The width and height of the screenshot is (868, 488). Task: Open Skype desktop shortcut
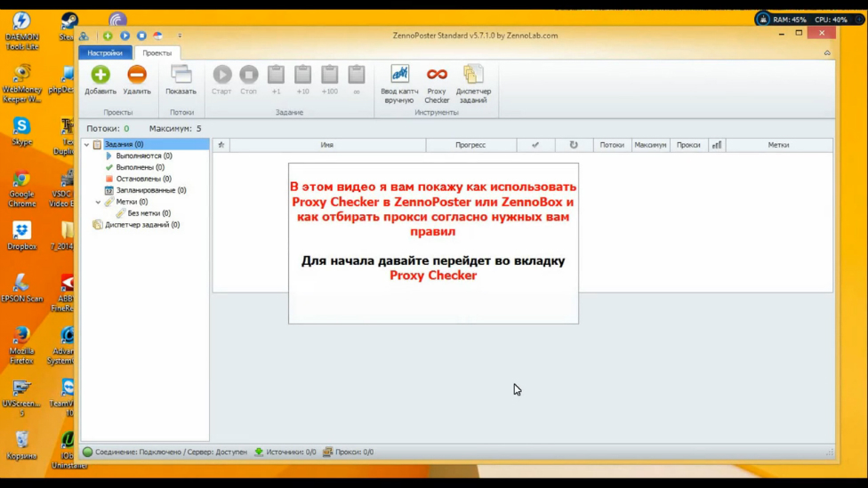click(21, 132)
